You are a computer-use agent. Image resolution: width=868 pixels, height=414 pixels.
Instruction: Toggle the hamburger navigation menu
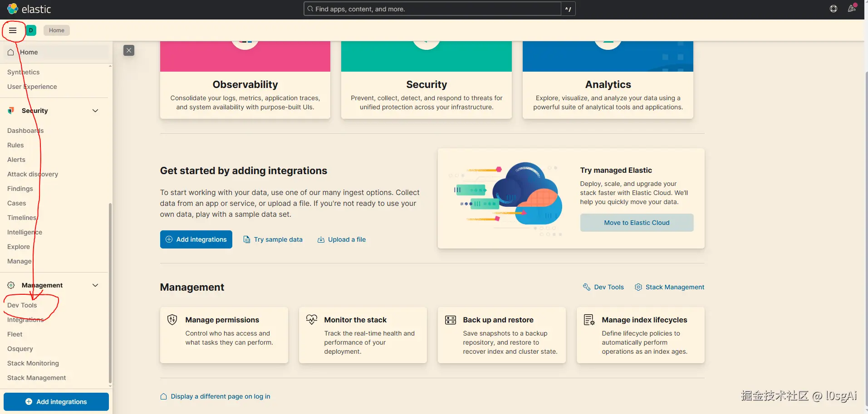point(13,30)
